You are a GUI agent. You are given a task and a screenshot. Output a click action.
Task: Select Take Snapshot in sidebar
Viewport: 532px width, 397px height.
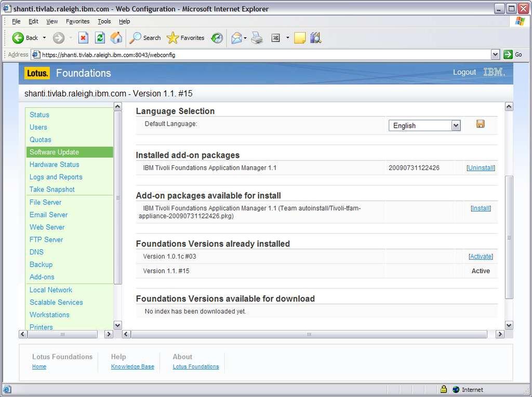click(x=52, y=189)
